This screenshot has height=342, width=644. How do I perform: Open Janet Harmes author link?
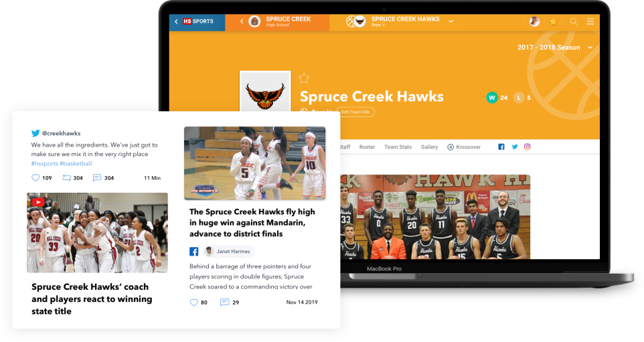[231, 252]
